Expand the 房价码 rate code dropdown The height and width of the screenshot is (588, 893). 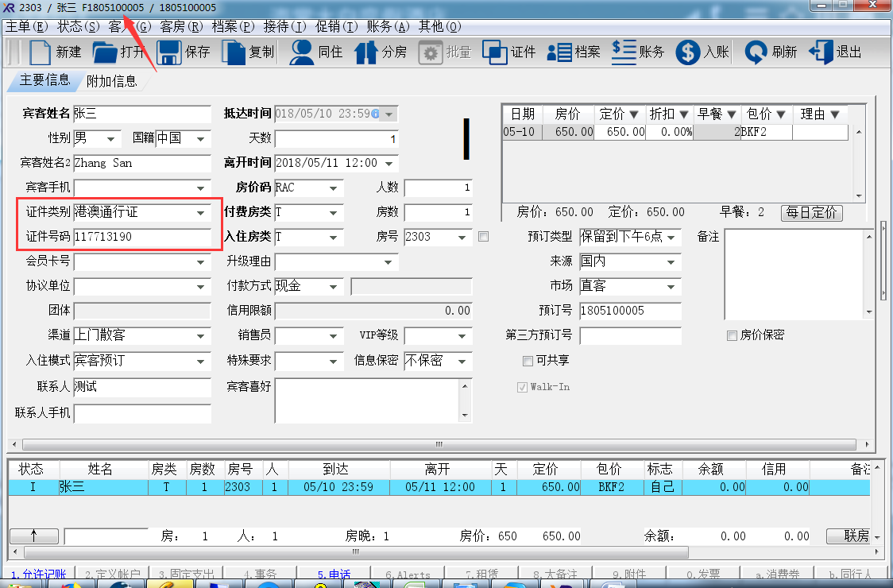333,188
